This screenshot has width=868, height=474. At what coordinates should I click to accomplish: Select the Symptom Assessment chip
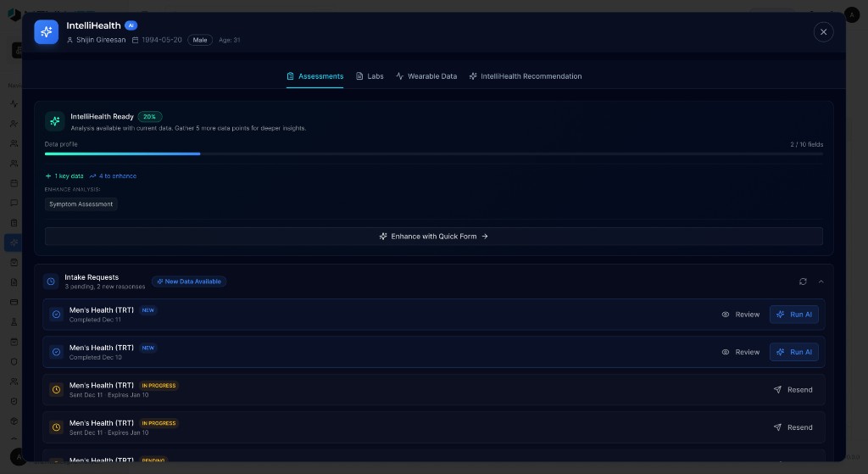[x=81, y=204]
